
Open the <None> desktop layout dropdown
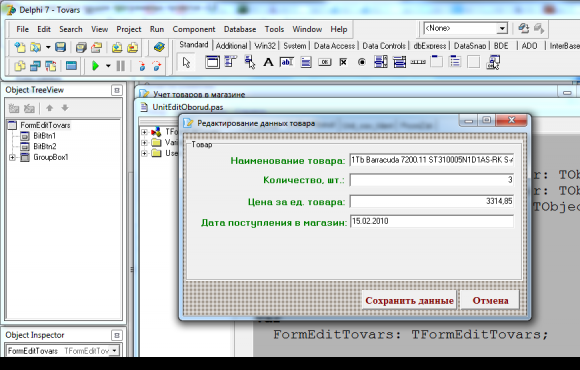click(502, 28)
